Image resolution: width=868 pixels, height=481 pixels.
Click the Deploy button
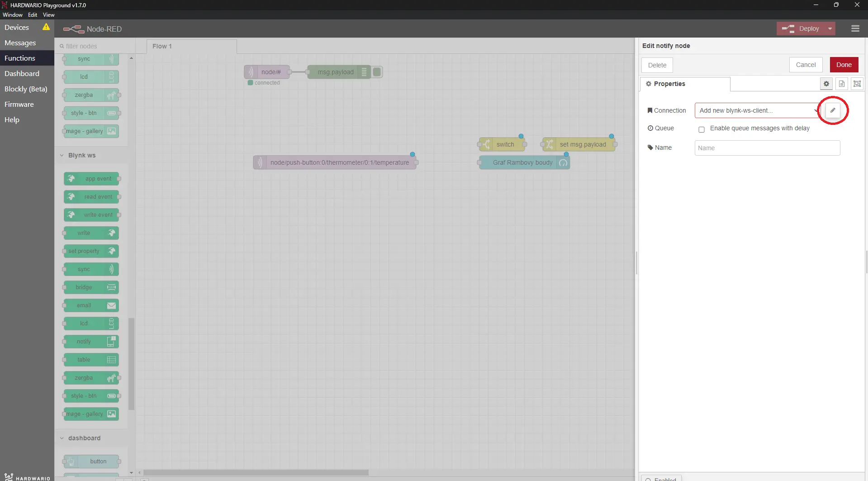click(x=801, y=29)
